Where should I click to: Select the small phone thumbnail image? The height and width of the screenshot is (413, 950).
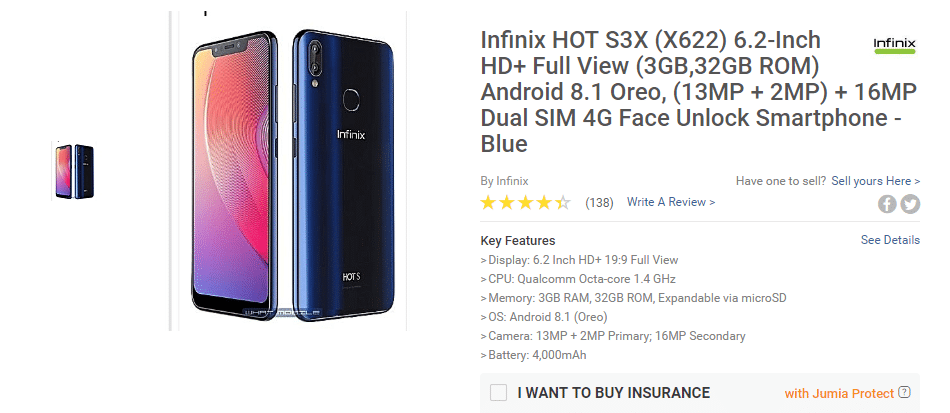75,171
